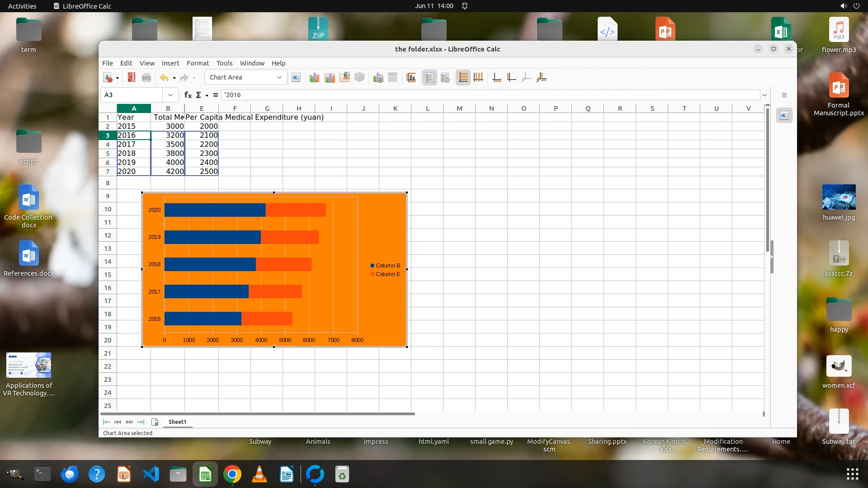Toggle Horizontal Grids button
Screen dimensions: 868x488
point(463,78)
